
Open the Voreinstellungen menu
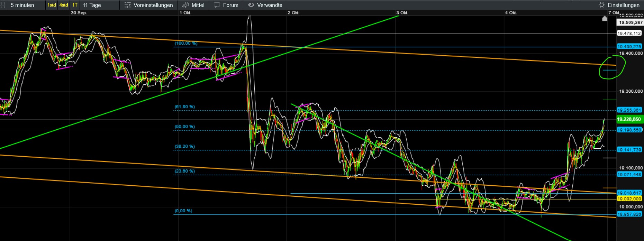click(x=148, y=5)
